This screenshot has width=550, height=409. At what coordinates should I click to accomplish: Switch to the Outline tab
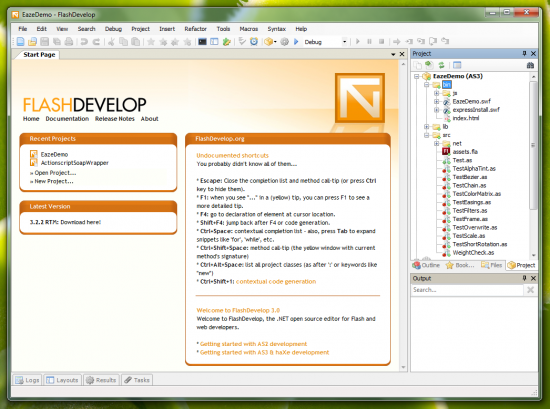coord(427,265)
